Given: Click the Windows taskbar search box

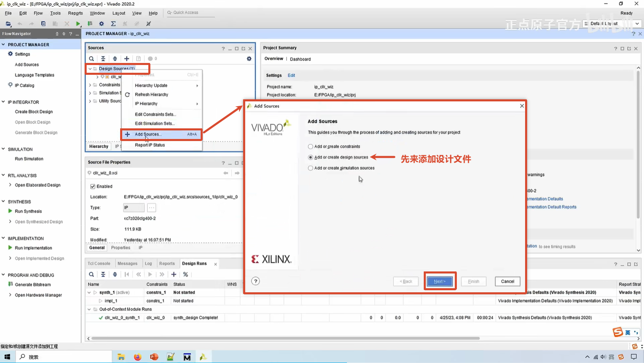Looking at the screenshot, I should [63, 357].
